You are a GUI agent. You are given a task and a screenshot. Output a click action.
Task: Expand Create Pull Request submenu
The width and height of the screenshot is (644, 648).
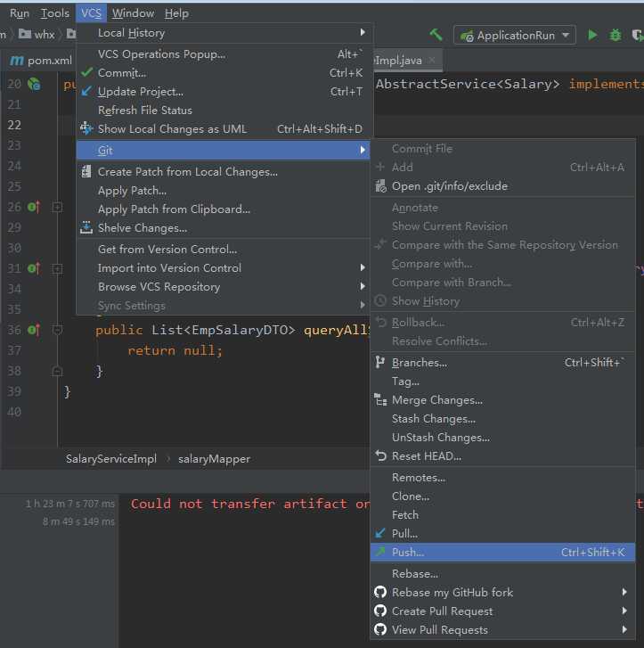(502, 611)
